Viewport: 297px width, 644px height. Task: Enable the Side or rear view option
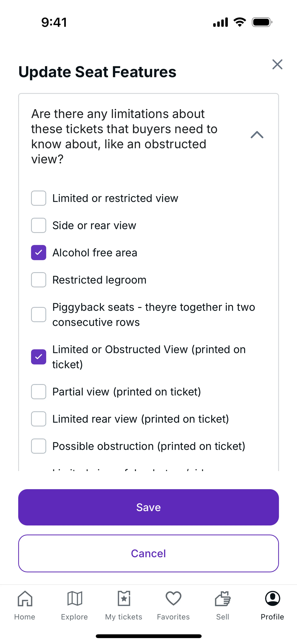click(39, 225)
